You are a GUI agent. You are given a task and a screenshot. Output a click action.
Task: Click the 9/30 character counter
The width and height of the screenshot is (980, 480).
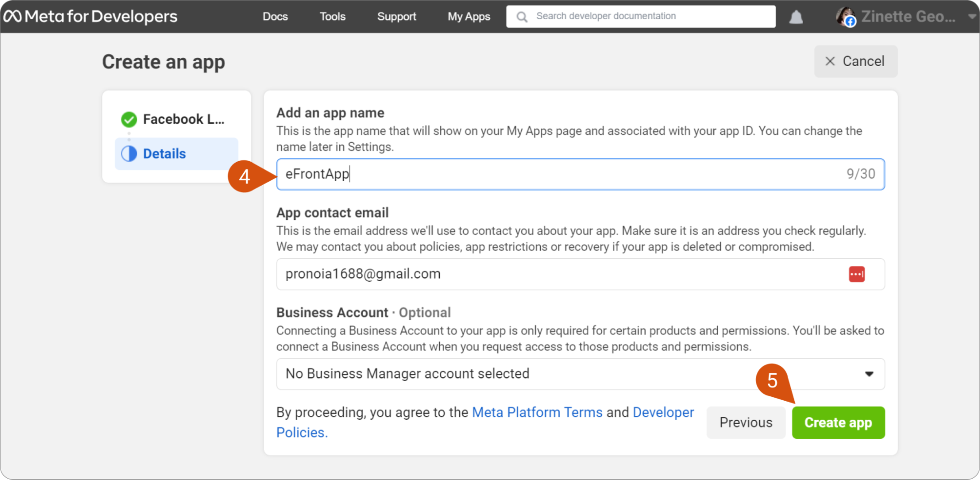861,174
